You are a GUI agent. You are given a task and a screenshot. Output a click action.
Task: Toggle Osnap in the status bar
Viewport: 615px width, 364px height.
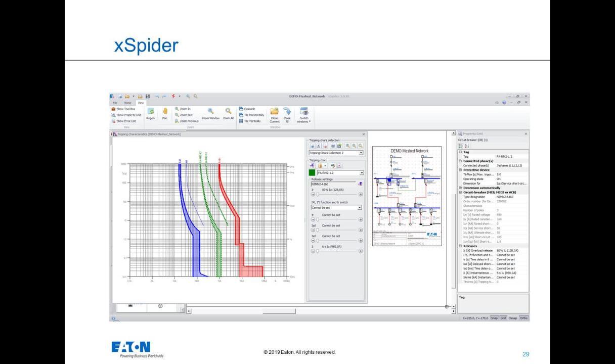[x=513, y=318]
